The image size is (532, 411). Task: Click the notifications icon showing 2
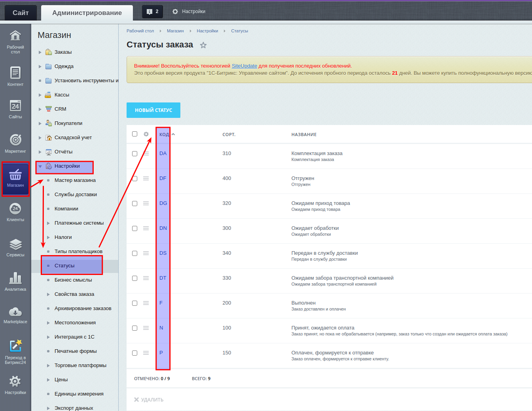[152, 12]
